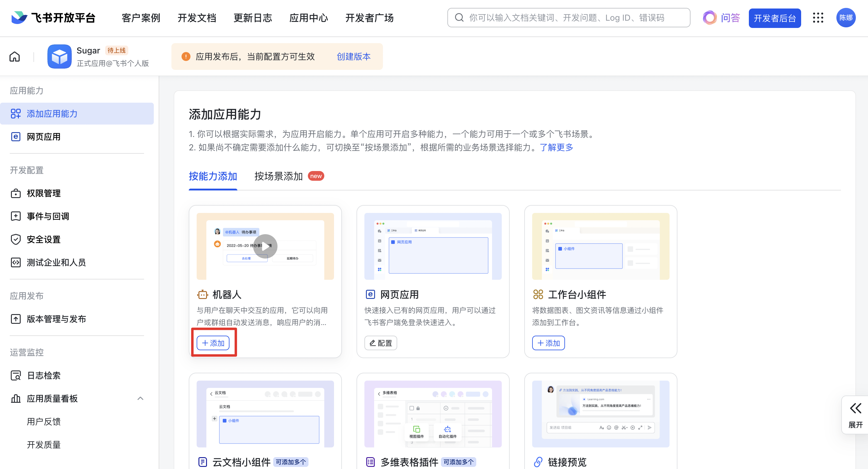Screen dimensions: 868x469
Task: Switch to 按能力添加 tab
Action: click(x=213, y=176)
